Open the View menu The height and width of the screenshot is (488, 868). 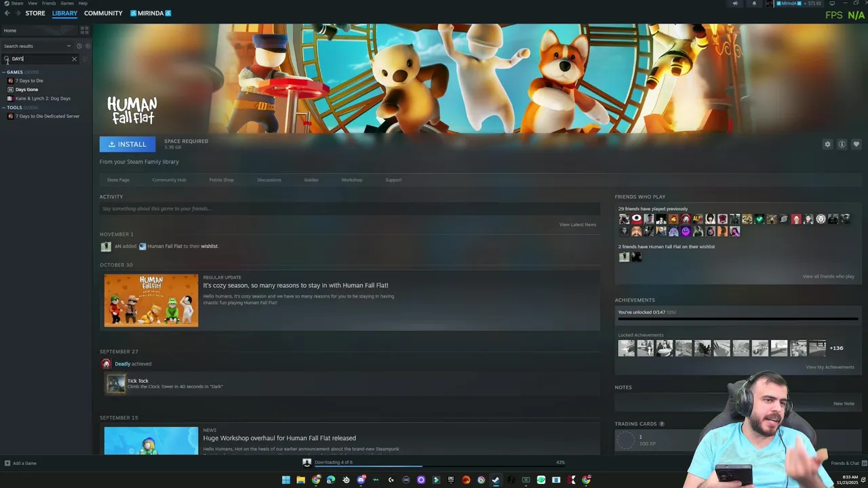(33, 3)
